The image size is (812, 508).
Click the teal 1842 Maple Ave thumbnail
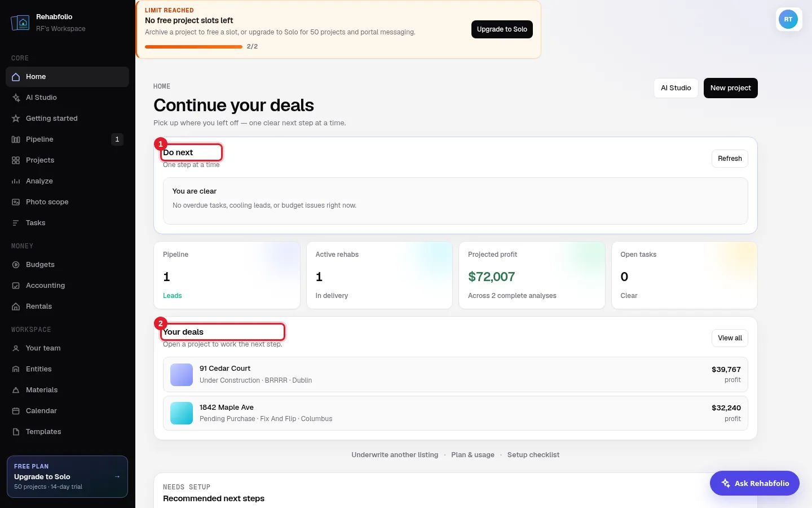point(182,413)
